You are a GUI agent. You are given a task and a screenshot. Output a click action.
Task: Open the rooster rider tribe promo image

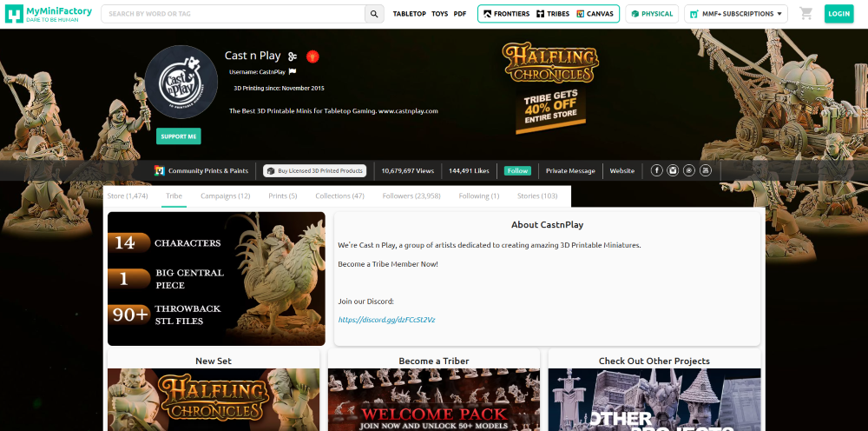(x=216, y=279)
